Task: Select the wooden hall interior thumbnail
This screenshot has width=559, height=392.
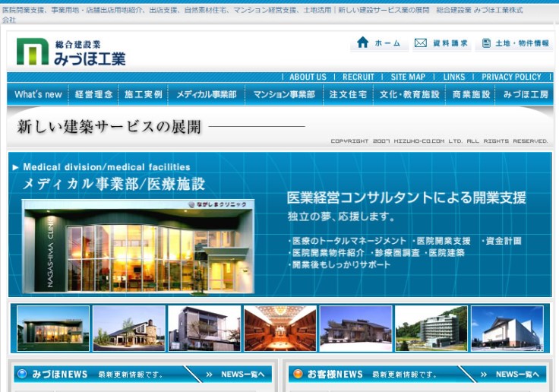Action: coord(280,328)
